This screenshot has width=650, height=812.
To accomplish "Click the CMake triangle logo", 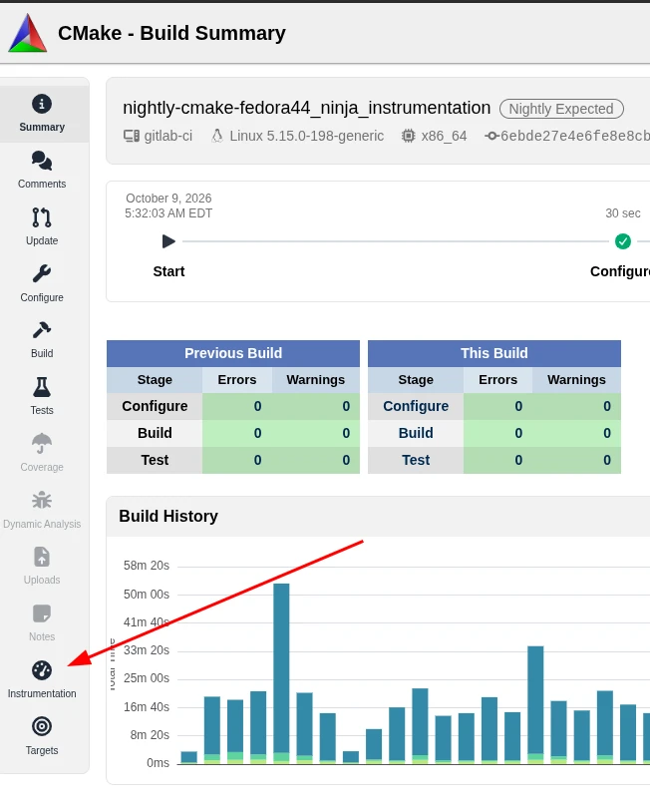I will tap(28, 33).
